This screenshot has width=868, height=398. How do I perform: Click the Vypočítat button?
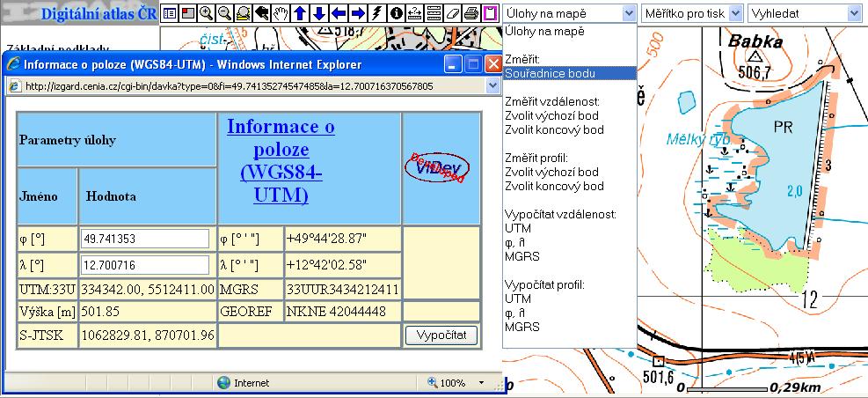[441, 335]
